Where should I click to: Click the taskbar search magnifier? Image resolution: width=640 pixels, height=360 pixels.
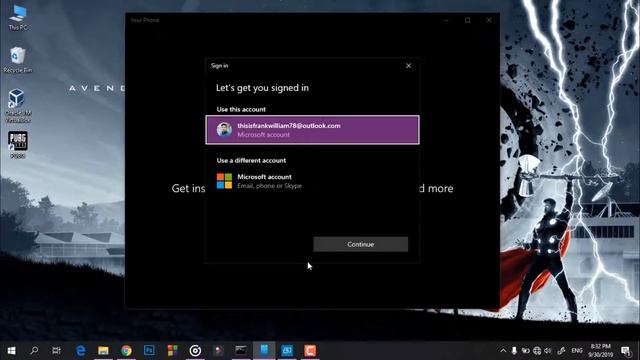click(34, 351)
